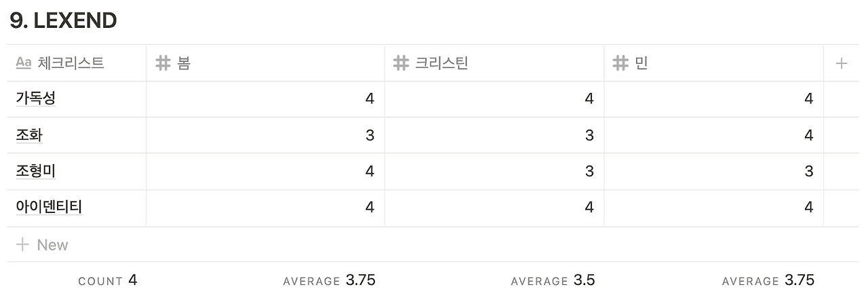Open the 조형미 row page

[x=36, y=171]
